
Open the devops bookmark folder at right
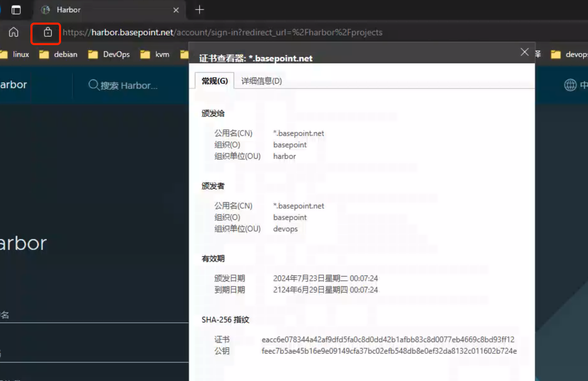point(569,54)
